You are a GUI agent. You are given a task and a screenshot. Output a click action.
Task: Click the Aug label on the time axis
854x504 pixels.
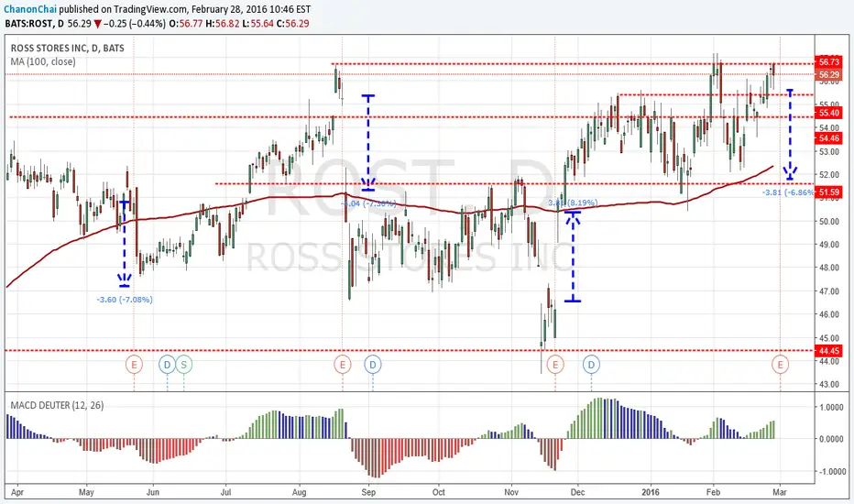pyautogui.click(x=299, y=492)
